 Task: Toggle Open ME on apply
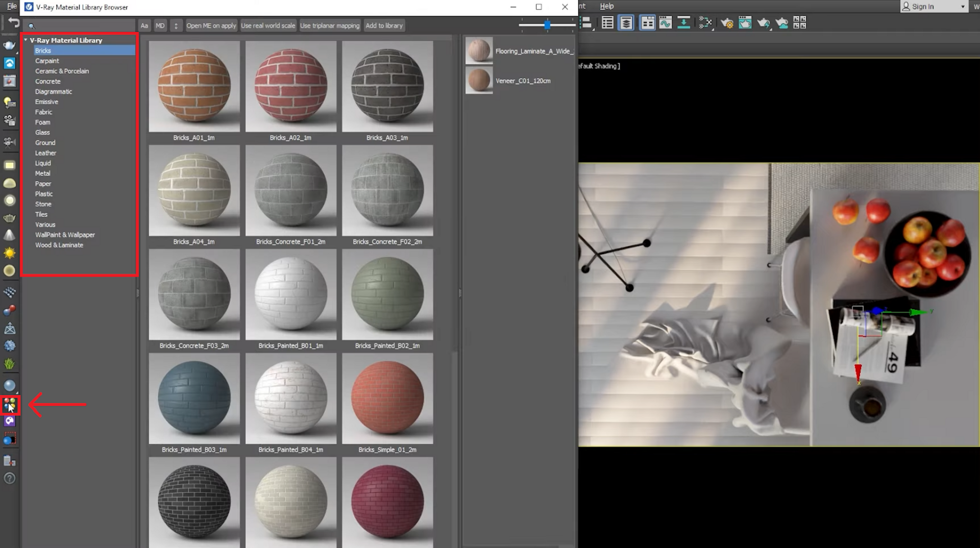click(211, 26)
